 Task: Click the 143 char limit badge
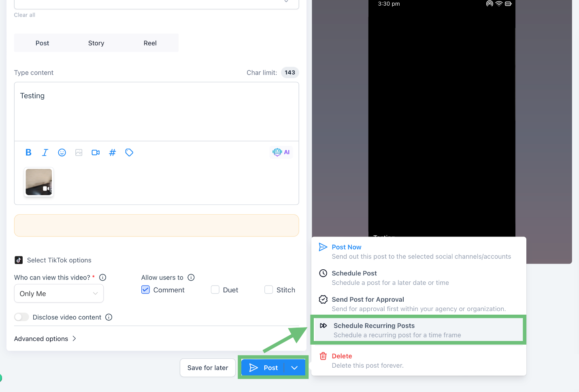[290, 72]
